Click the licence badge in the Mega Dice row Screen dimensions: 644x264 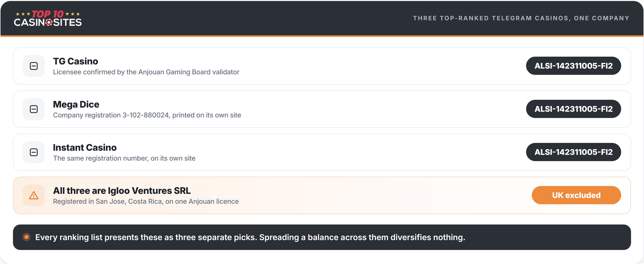pyautogui.click(x=574, y=109)
